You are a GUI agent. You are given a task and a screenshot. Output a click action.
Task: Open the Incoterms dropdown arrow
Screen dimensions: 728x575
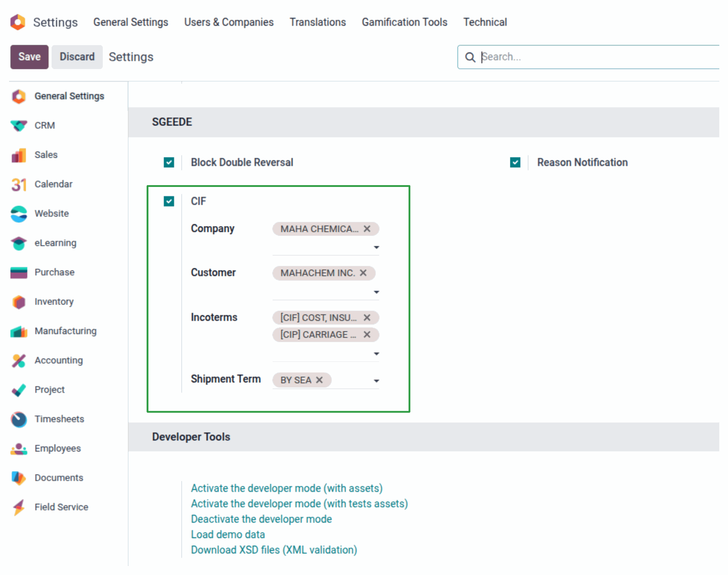pos(376,354)
